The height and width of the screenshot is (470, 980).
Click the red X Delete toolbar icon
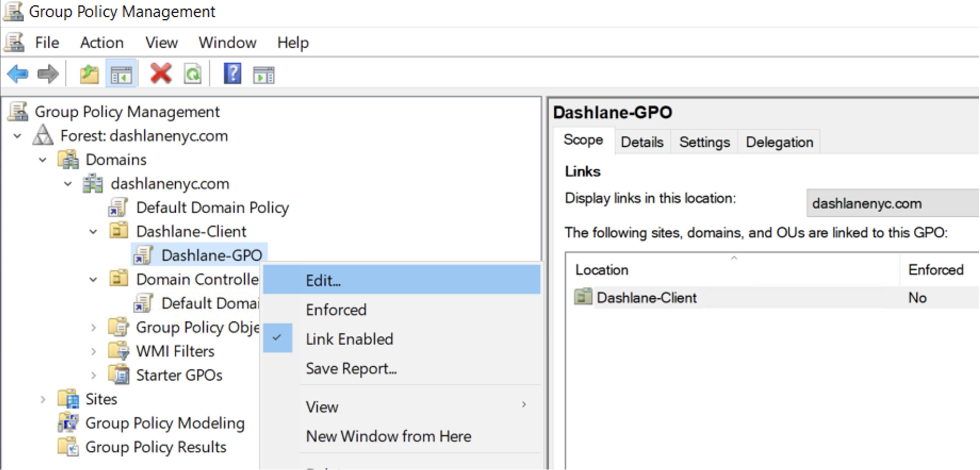[161, 74]
